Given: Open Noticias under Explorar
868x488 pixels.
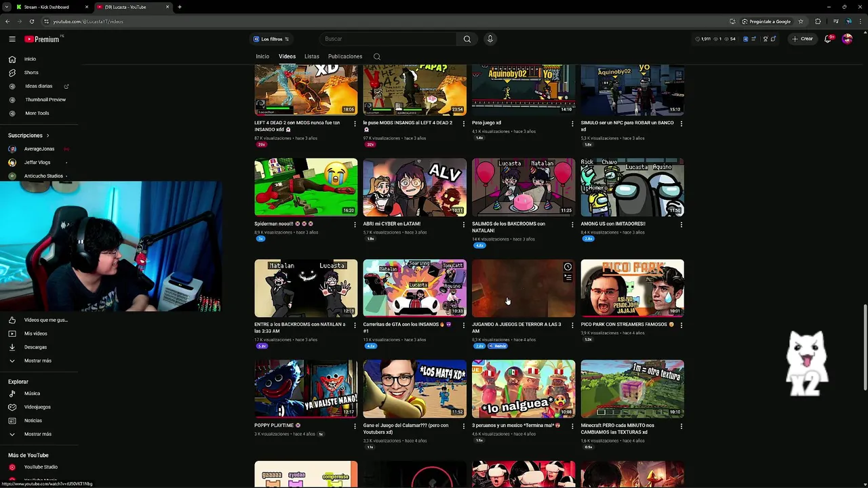Looking at the screenshot, I should tap(33, 420).
